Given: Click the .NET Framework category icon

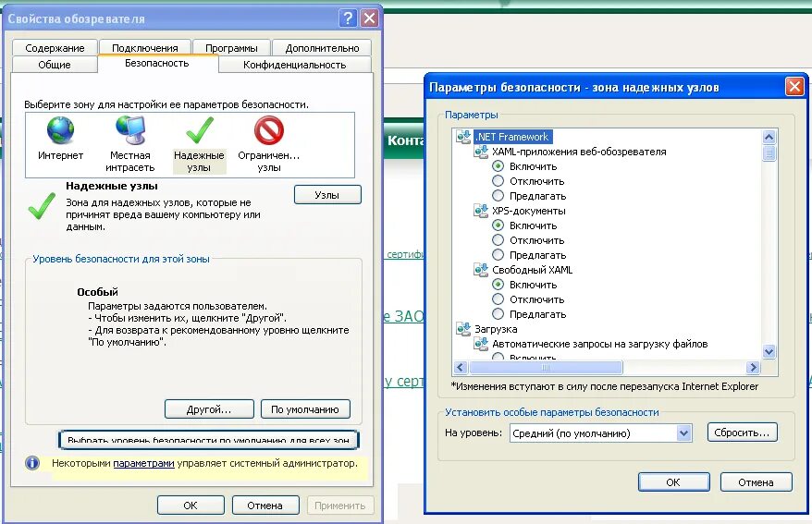Looking at the screenshot, I should coord(463,137).
